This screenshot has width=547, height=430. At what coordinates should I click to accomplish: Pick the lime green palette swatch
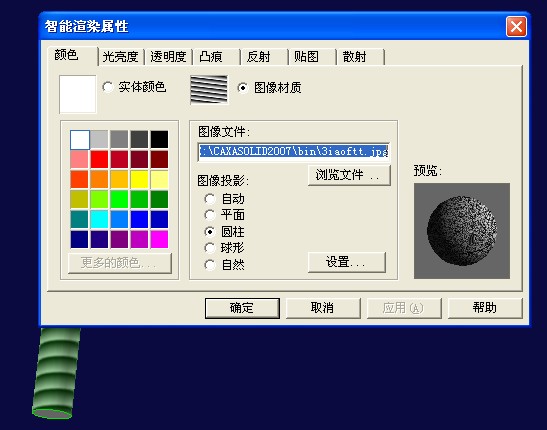click(99, 199)
